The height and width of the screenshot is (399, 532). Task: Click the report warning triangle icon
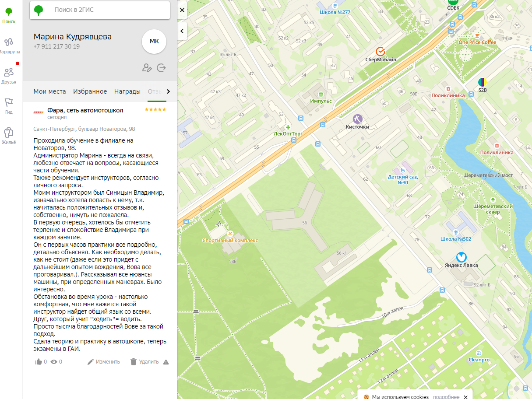click(166, 362)
